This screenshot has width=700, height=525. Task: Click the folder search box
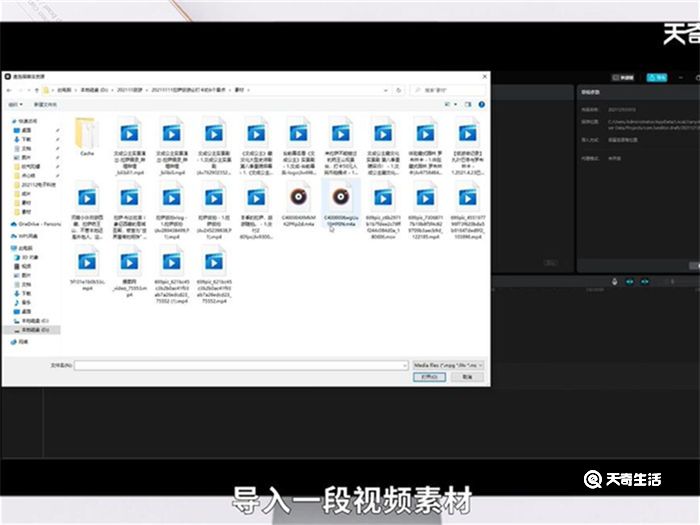pyautogui.click(x=448, y=90)
